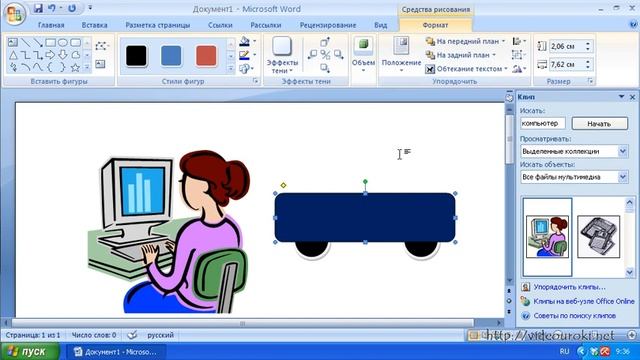The image size is (640, 360).
Task: Open Эффекты тени dropdown
Action: point(282,56)
